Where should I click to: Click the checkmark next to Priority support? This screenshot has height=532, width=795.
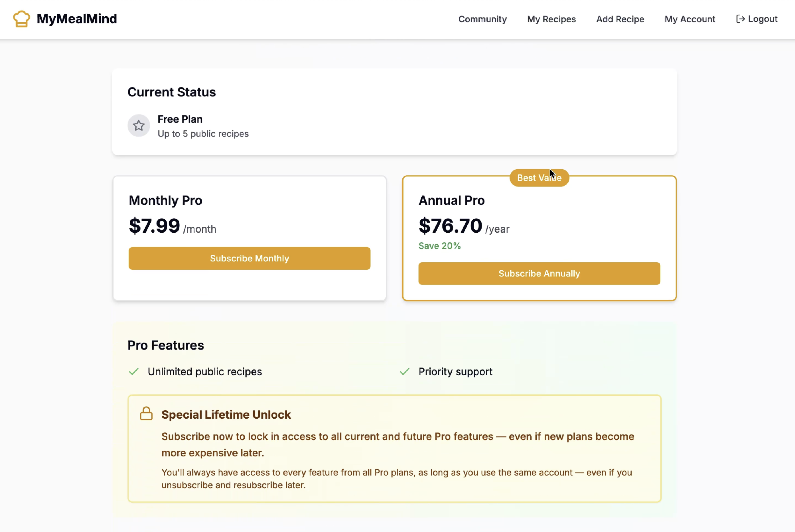404,371
